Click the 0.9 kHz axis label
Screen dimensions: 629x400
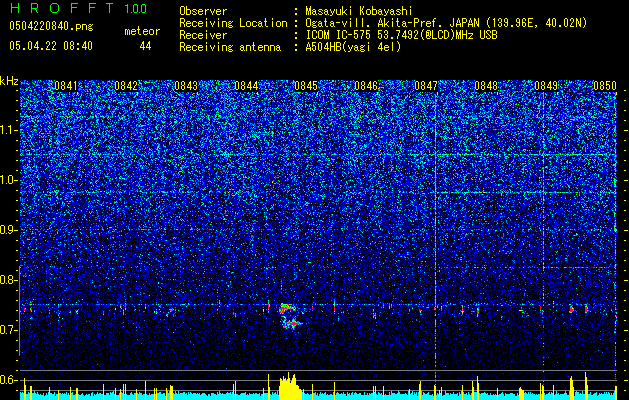[9, 230]
